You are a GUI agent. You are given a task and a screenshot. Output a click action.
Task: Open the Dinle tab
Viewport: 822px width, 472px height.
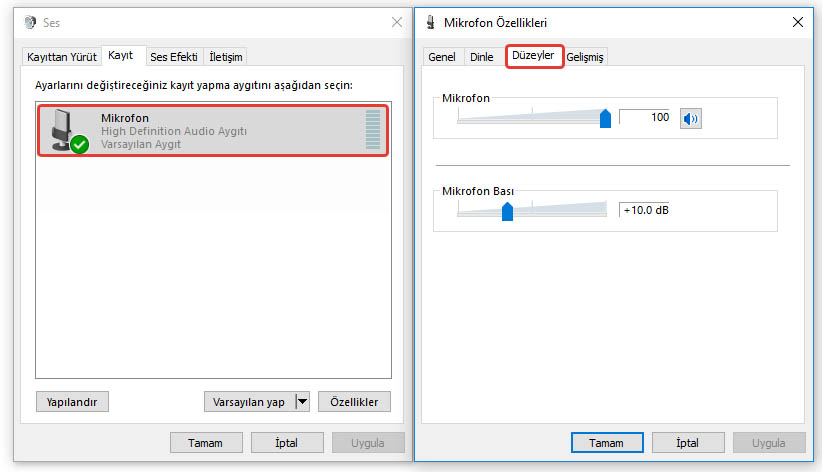pyautogui.click(x=482, y=57)
